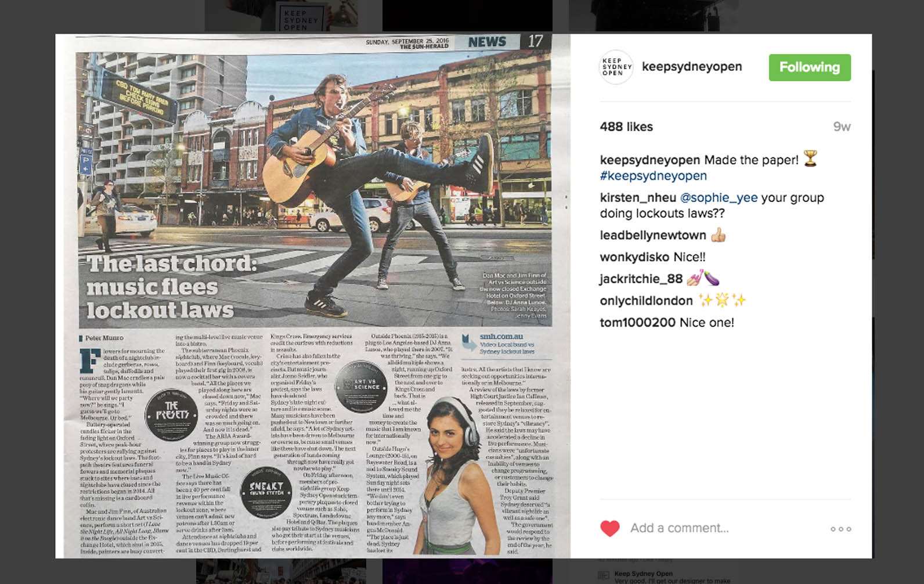This screenshot has height=584, width=924.
Task: Click the green Following button
Action: point(810,67)
